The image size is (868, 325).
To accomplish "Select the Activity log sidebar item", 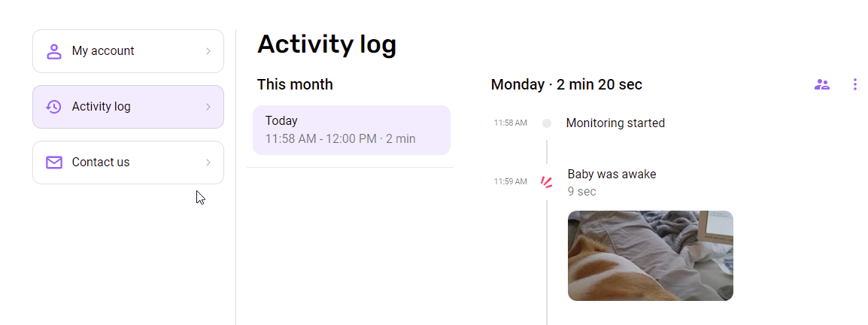I will pos(128,107).
